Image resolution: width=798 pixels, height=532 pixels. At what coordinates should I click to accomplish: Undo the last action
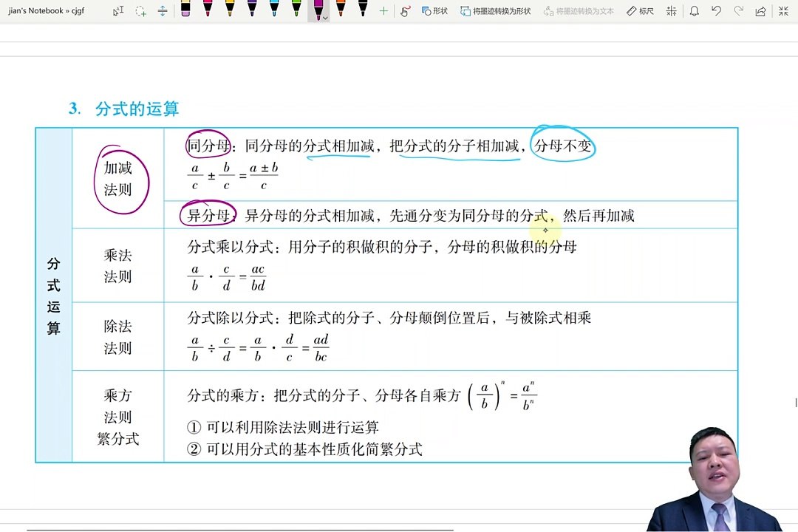716,10
